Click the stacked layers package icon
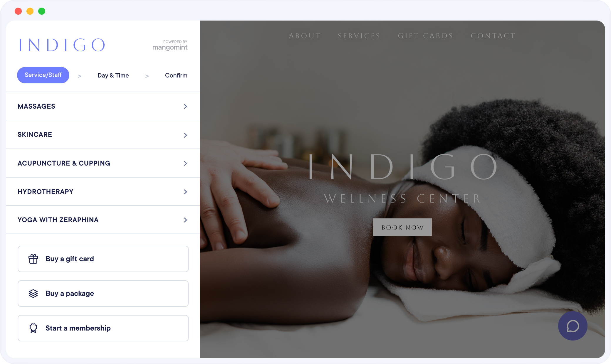Image resolution: width=611 pixels, height=364 pixels. (x=33, y=294)
